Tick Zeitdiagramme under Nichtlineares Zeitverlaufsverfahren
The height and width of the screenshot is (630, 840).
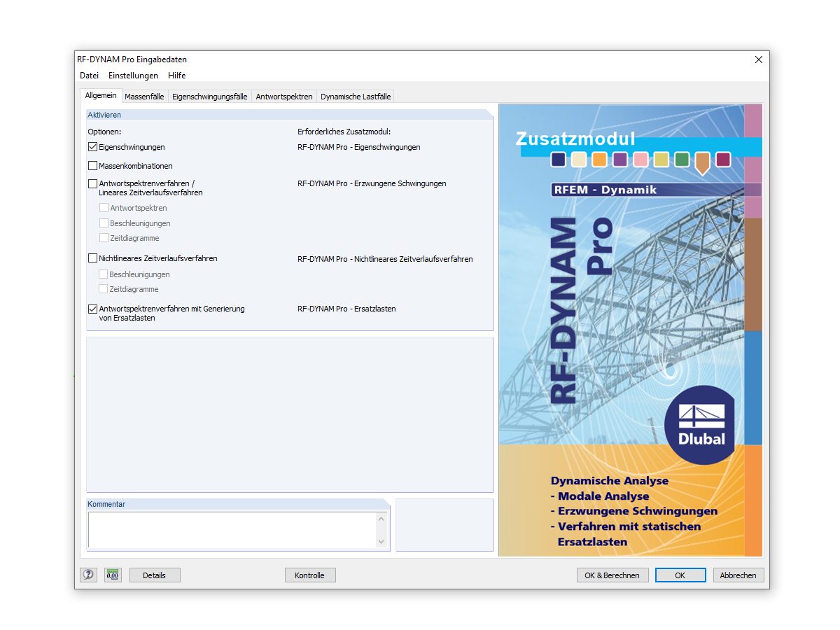[104, 289]
